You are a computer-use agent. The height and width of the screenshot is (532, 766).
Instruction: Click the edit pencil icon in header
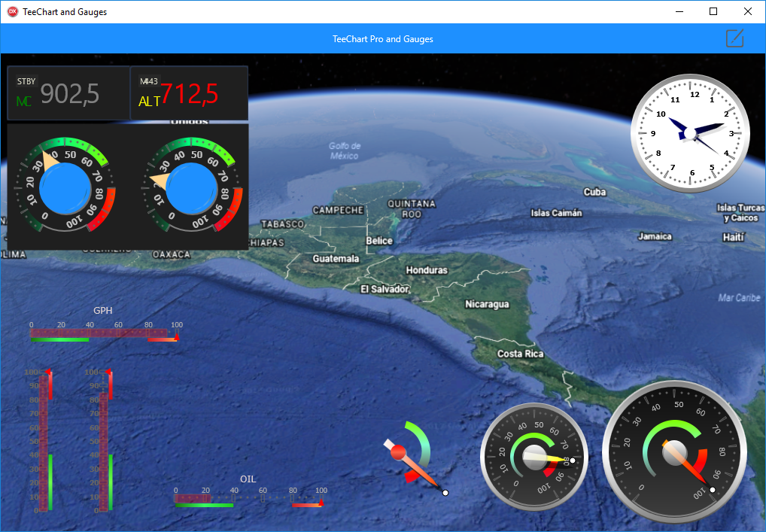[734, 38]
